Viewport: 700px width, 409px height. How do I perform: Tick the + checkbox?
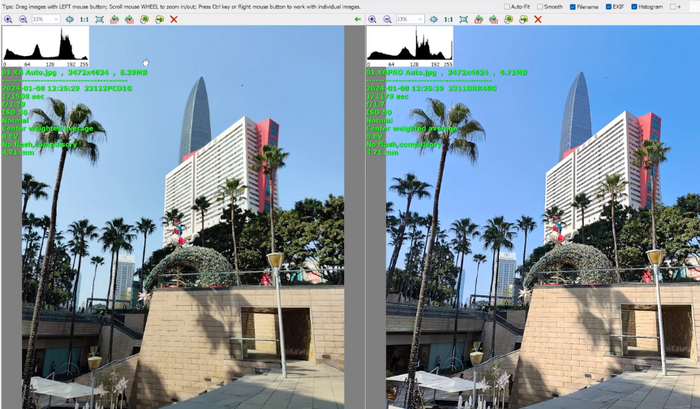[x=673, y=7]
